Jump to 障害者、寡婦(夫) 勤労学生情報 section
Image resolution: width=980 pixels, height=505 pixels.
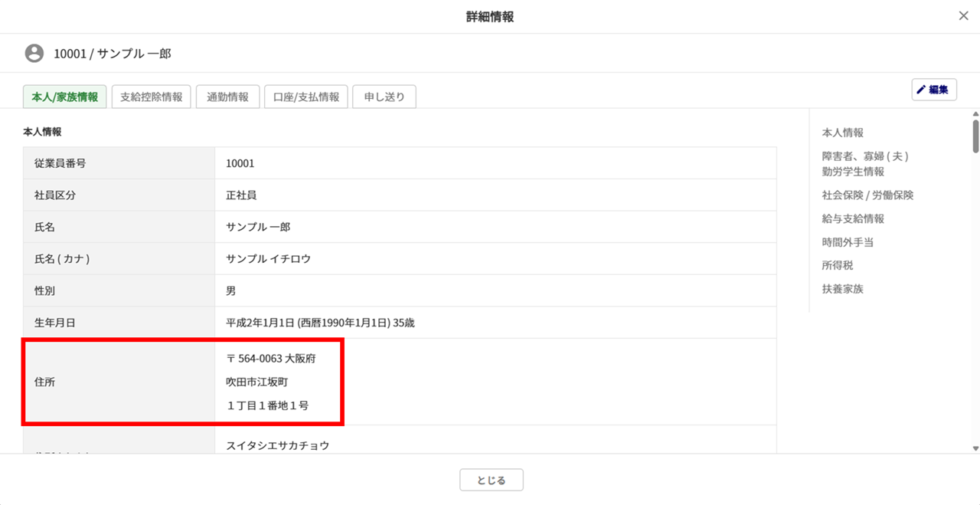(865, 164)
